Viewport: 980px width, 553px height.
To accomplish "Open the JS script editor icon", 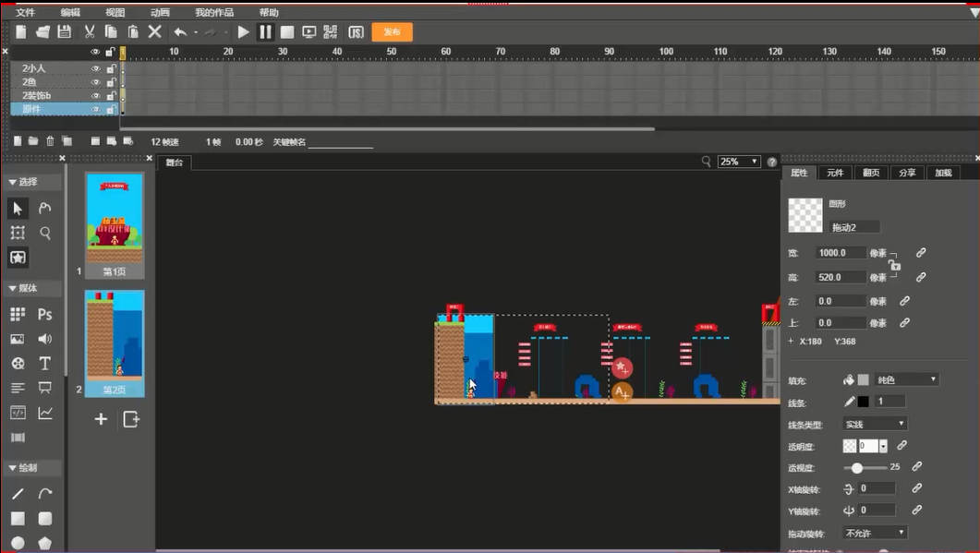I will 357,32.
